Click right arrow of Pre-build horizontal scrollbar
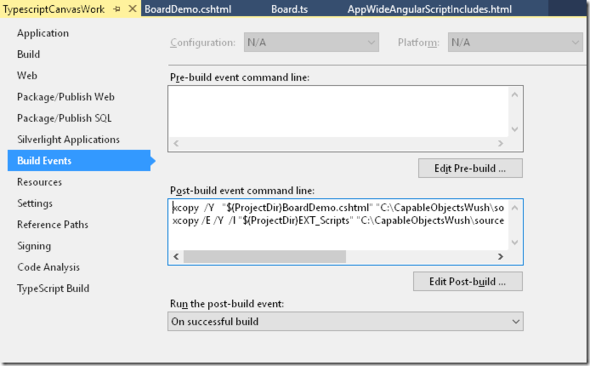590x366 pixels. click(500, 143)
